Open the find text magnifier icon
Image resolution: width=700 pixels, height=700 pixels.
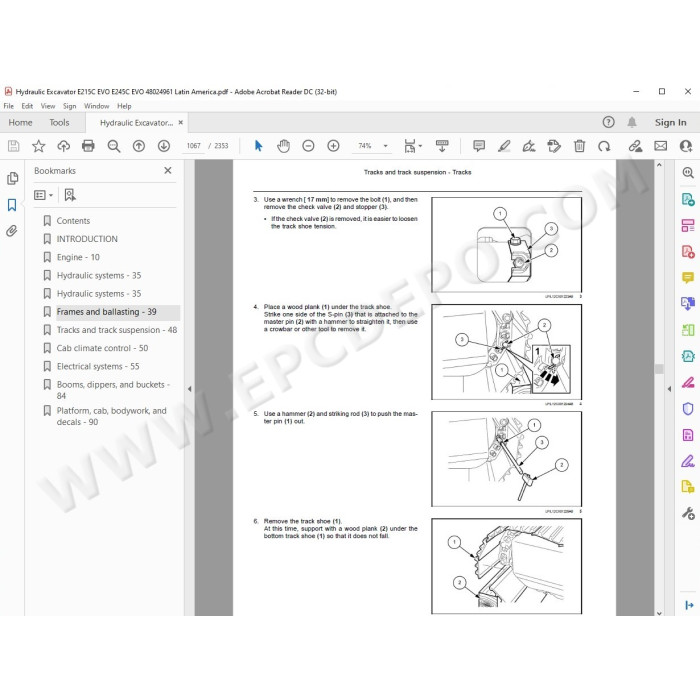point(114,146)
